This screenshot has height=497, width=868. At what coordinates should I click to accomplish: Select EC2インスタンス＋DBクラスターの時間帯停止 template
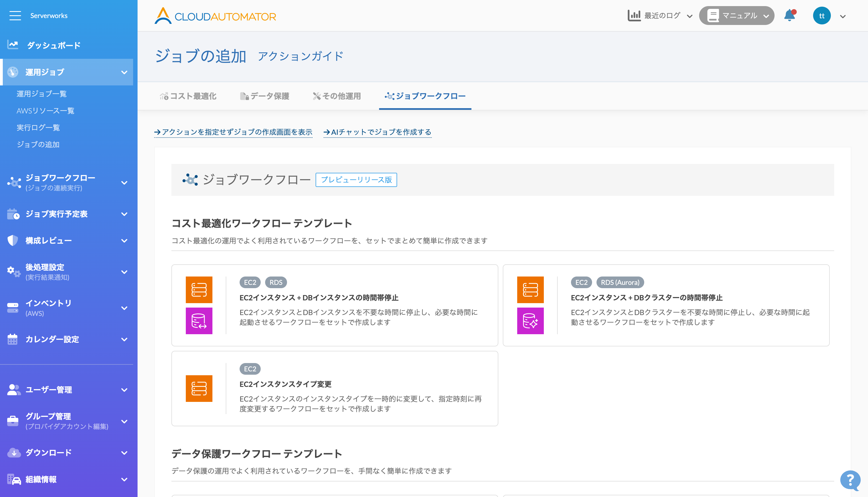(666, 305)
